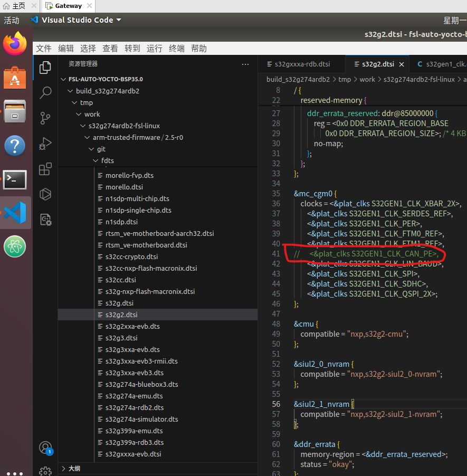Viewport: 467px width, 476px height.
Task: Launch the Atom editor dock icon
Action: (15, 246)
